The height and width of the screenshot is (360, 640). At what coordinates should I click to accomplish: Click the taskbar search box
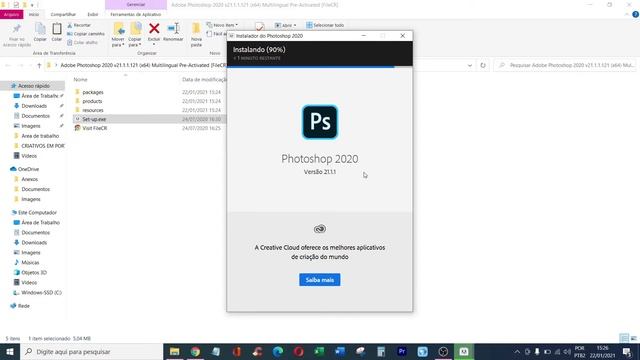pyautogui.click(x=91, y=351)
